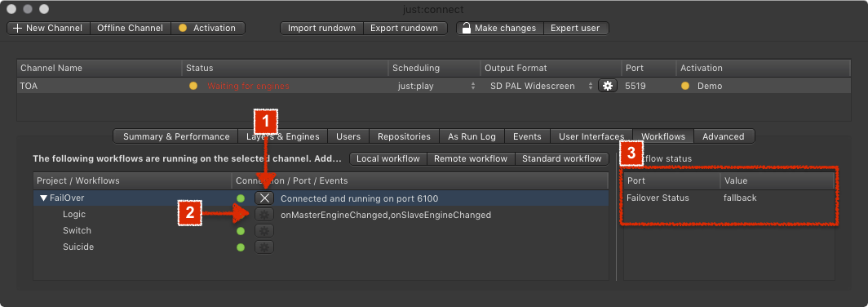The image size is (868, 307).
Task: Click the yellow dot beside Demo activation
Action: (685, 86)
